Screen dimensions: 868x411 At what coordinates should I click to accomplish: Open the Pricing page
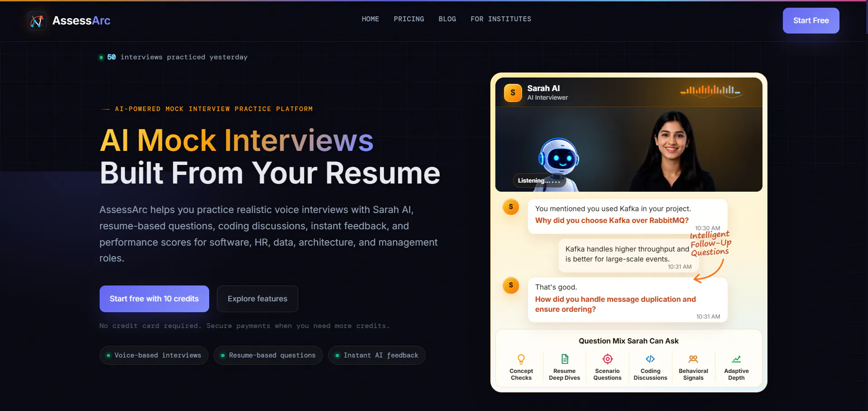[409, 19]
